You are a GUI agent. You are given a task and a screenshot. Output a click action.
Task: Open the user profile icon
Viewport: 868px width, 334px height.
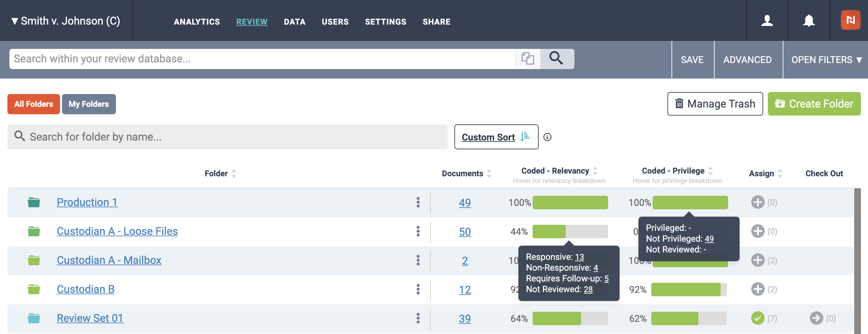coord(767,21)
